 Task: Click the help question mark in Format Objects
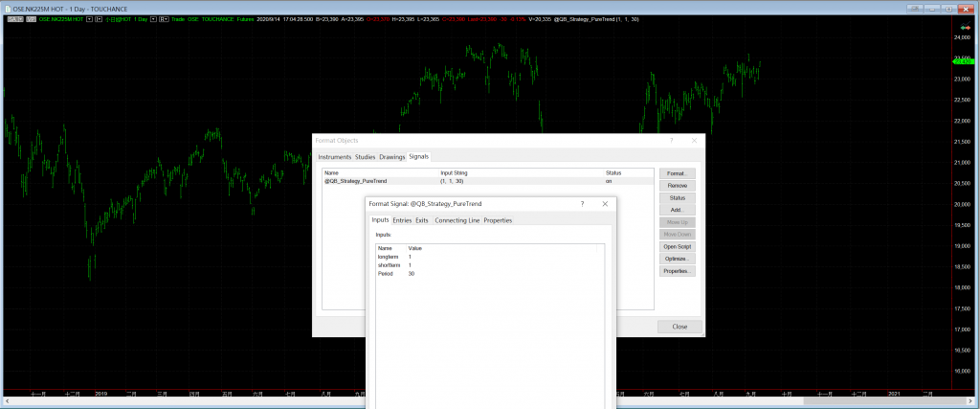671,140
